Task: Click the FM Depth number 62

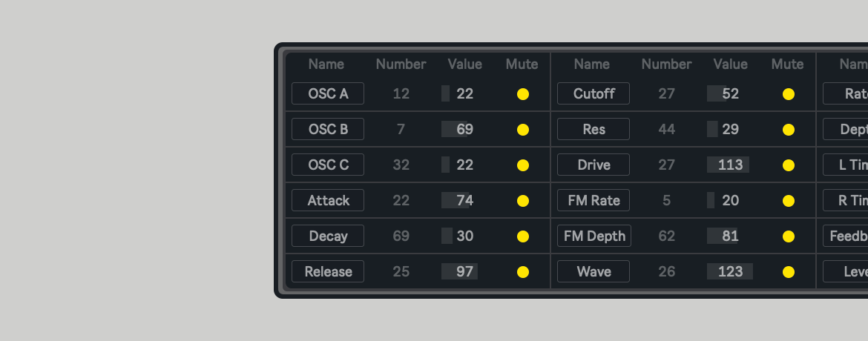Action: coord(667,236)
